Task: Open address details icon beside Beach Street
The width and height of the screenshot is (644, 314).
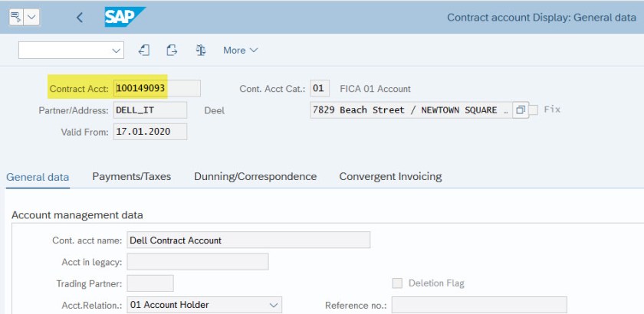Action: click(520, 110)
